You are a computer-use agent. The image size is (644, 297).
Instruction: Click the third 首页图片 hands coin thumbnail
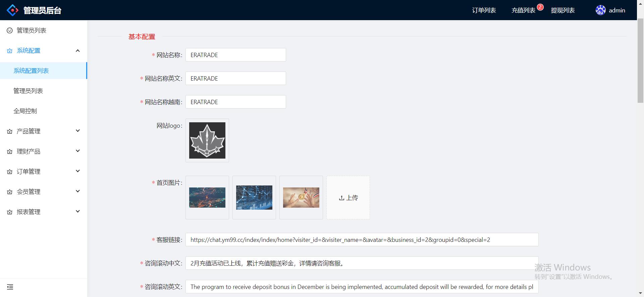[301, 198]
